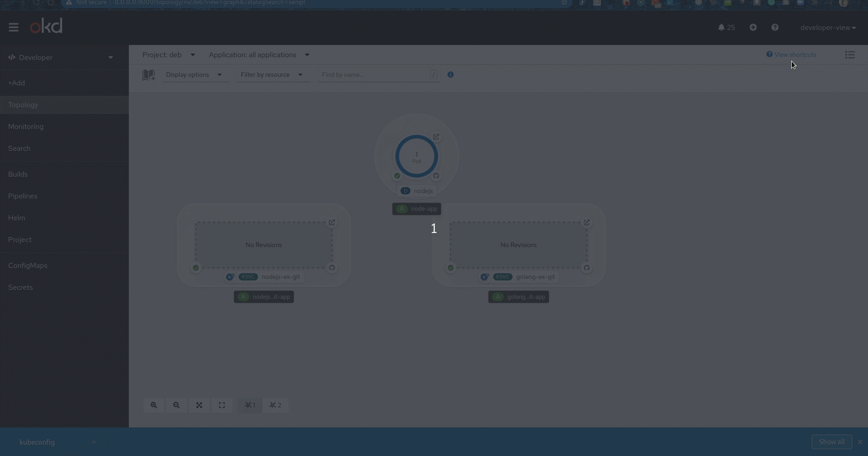Go to the +Add page

(x=64, y=83)
